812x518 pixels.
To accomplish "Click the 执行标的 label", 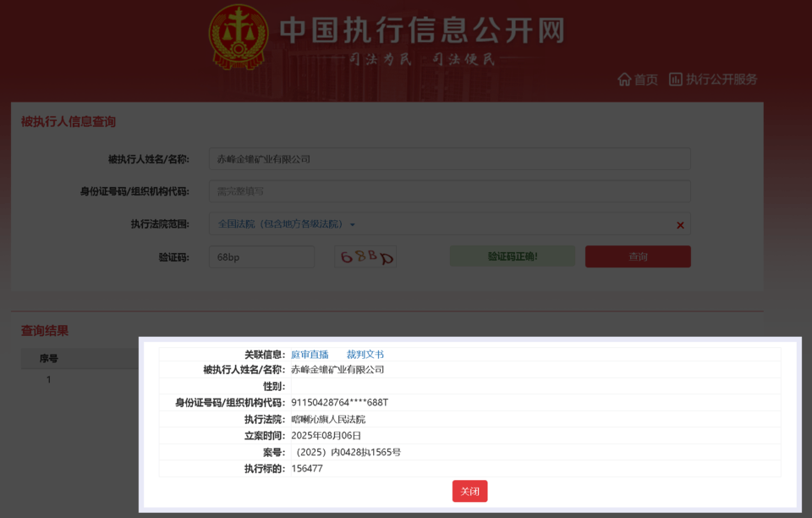I will pyautogui.click(x=265, y=469).
